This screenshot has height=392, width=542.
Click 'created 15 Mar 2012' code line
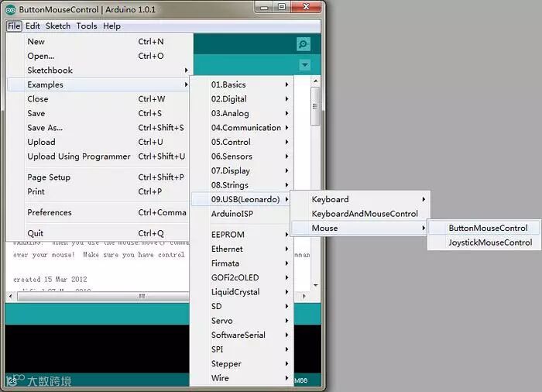50,279
